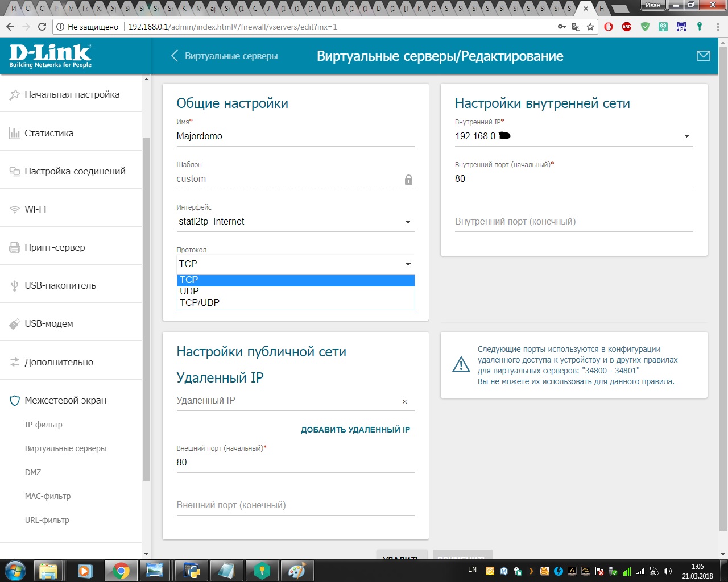Click the Внешний порт (конечный) field
The width and height of the screenshot is (728, 582).
point(295,505)
